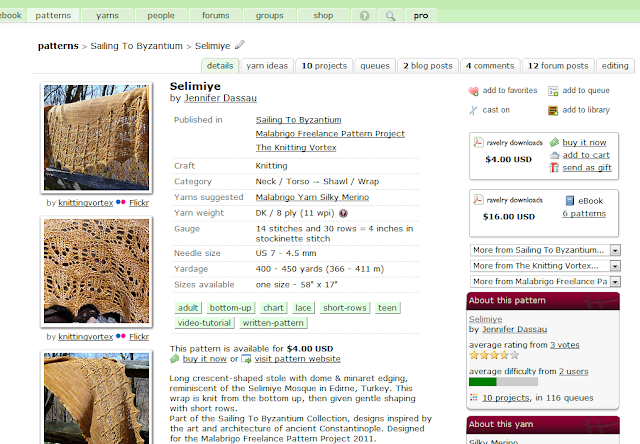Select the written-pattern tag
This screenshot has width=640, height=444.
coord(273,323)
